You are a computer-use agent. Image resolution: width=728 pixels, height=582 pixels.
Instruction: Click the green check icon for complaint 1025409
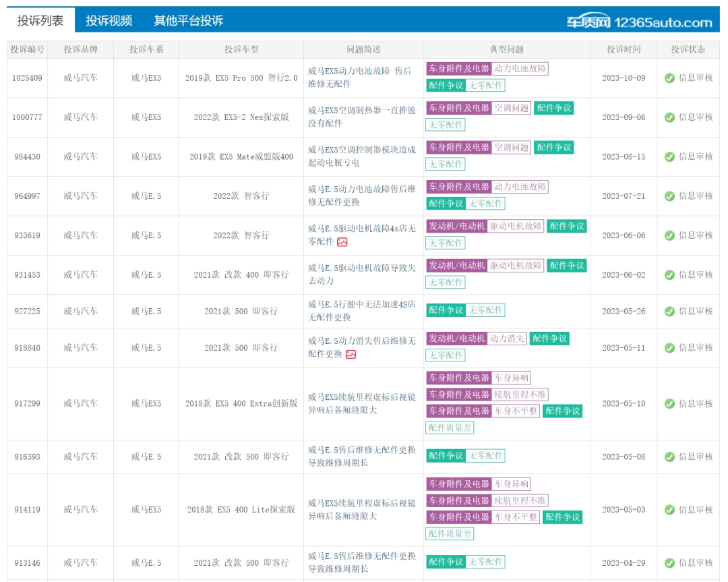(x=669, y=78)
